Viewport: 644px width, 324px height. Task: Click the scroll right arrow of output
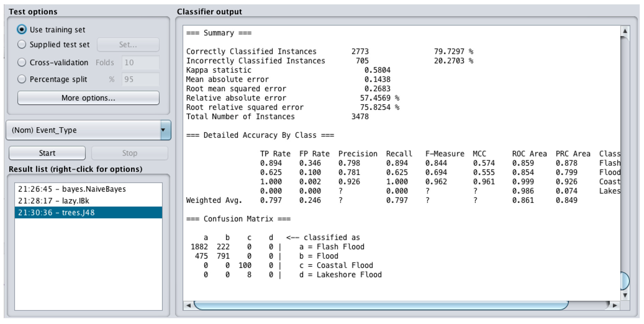(x=615, y=305)
